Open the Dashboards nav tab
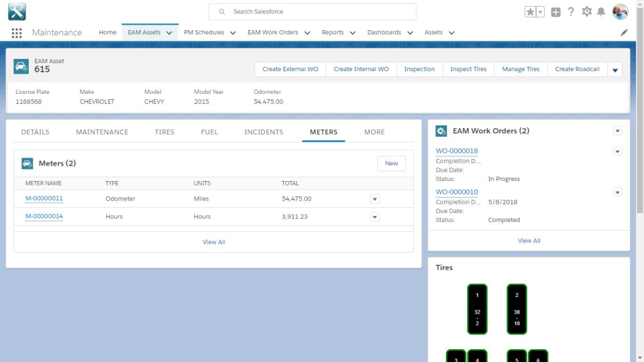 pyautogui.click(x=384, y=32)
